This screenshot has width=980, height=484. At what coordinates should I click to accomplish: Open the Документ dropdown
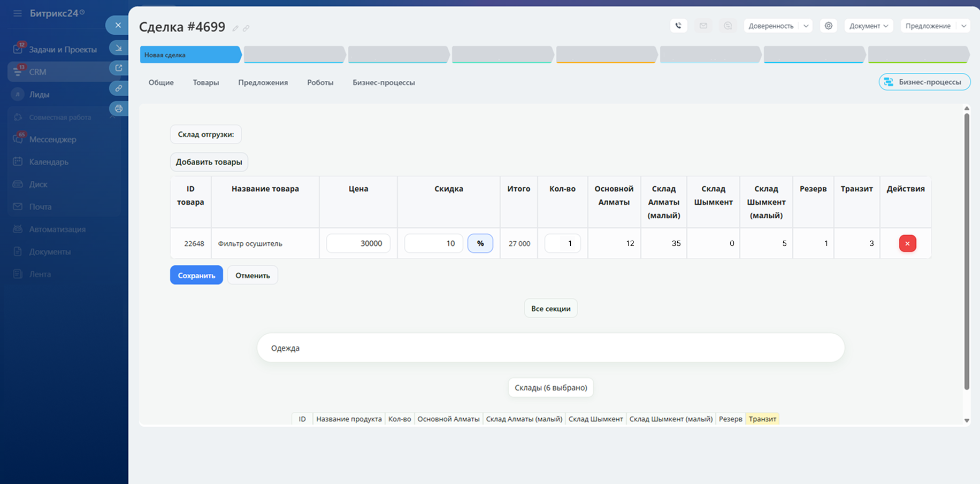click(868, 26)
